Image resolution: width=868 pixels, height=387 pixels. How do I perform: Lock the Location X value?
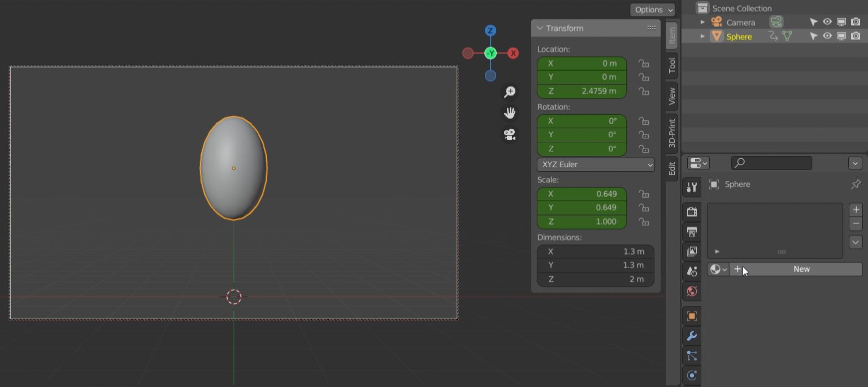point(644,63)
